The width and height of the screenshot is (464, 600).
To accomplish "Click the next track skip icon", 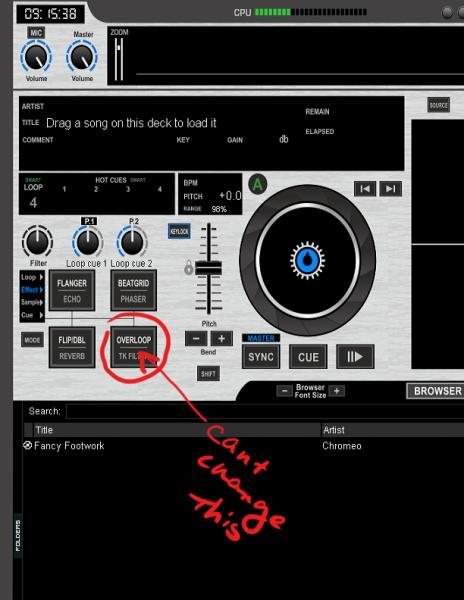I will [x=391, y=189].
